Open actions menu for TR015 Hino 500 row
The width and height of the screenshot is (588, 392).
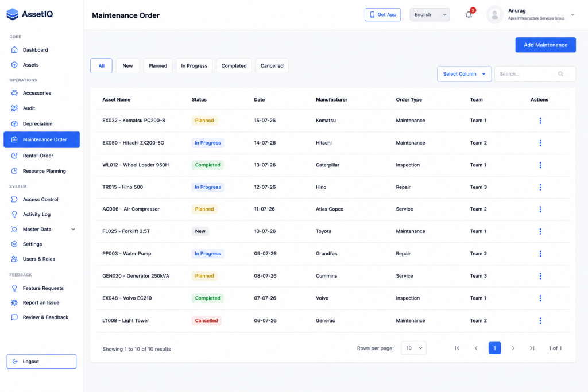click(x=540, y=187)
